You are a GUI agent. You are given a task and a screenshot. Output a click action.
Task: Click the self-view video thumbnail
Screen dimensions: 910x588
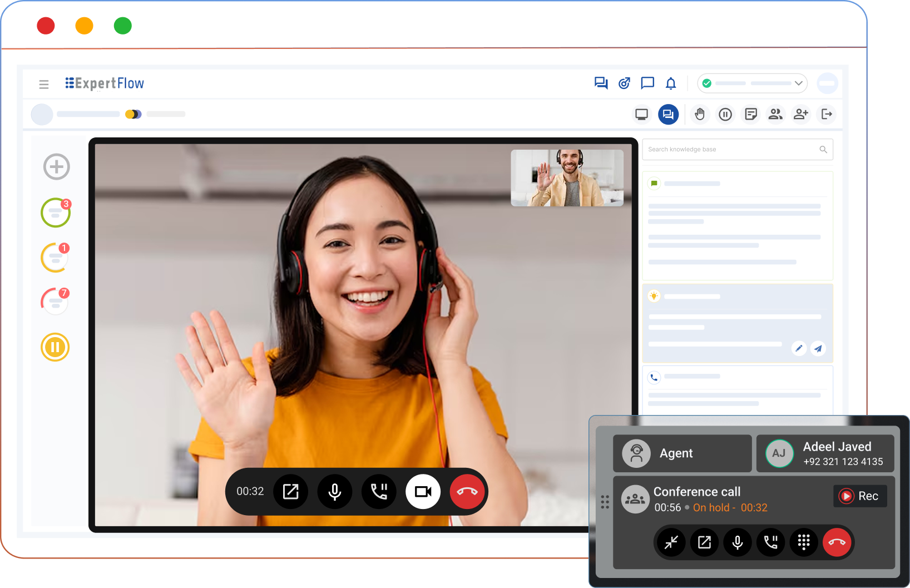(x=567, y=178)
